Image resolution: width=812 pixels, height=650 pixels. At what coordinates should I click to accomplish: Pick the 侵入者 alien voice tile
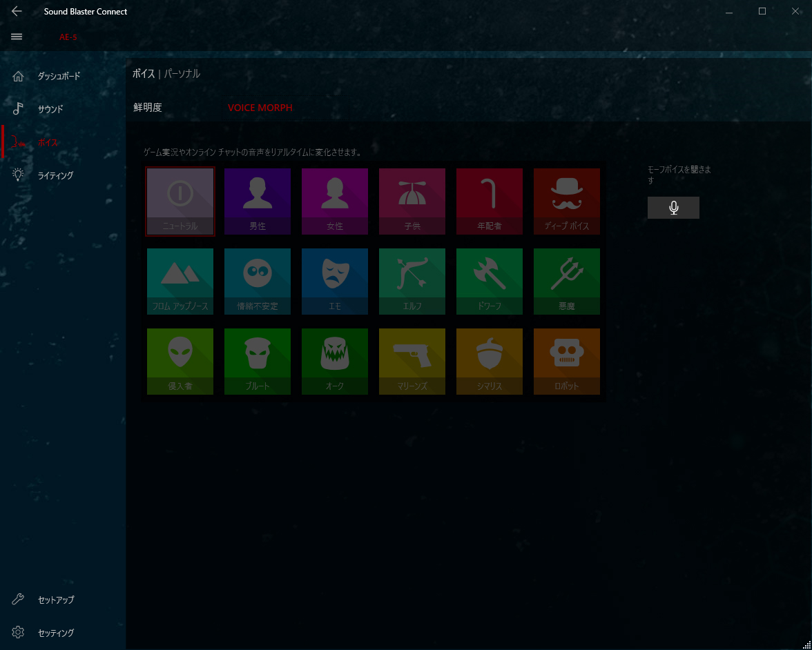tap(180, 362)
